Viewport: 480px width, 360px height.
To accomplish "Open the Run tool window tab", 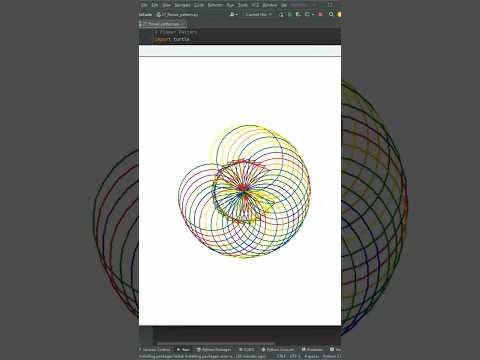I will coord(183,349).
